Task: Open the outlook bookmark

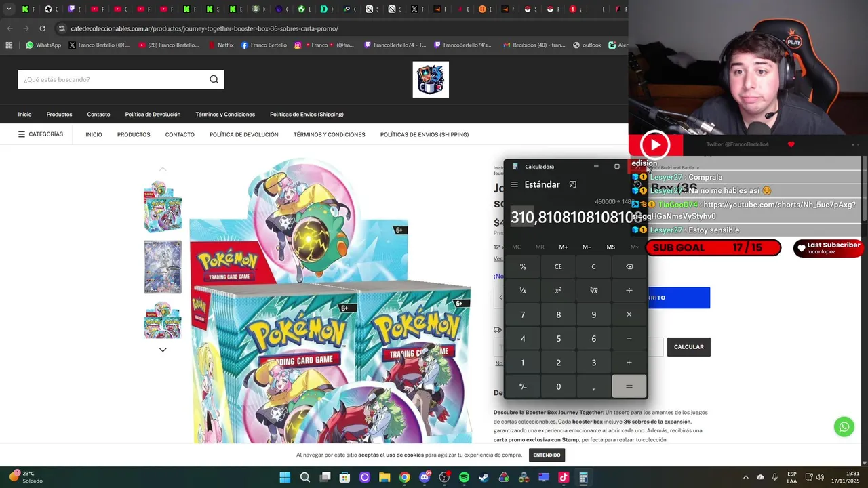Action: pyautogui.click(x=587, y=45)
